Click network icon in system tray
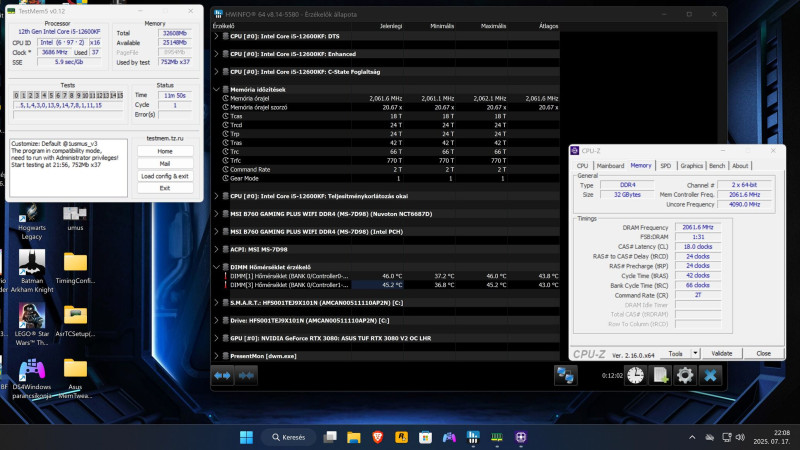This screenshot has width=800, height=450. click(727, 437)
